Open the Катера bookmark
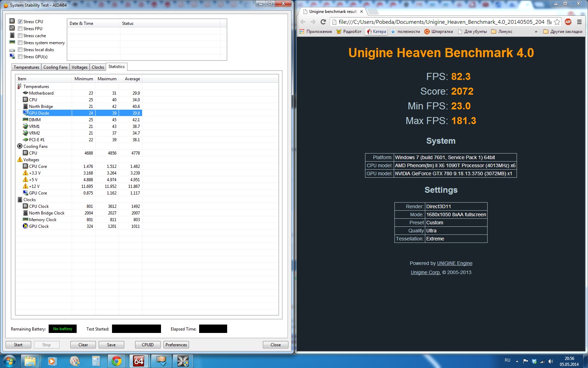 tap(376, 32)
